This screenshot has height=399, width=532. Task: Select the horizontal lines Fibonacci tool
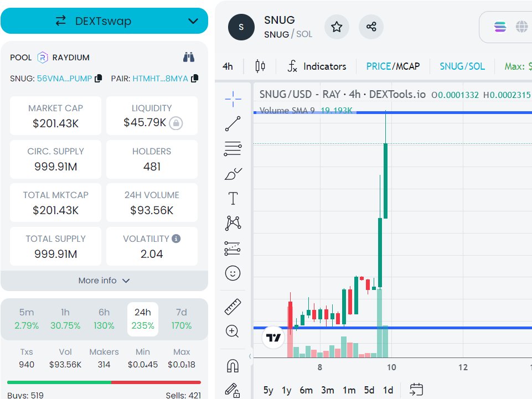tap(233, 148)
